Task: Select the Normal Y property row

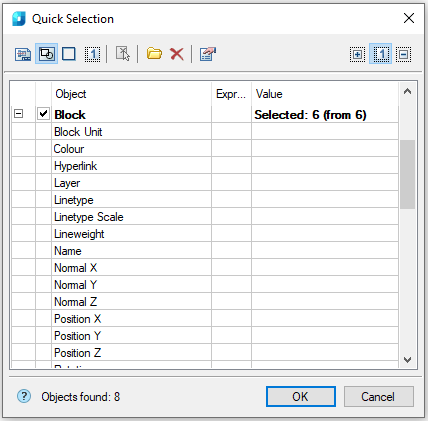Action: coord(205,284)
